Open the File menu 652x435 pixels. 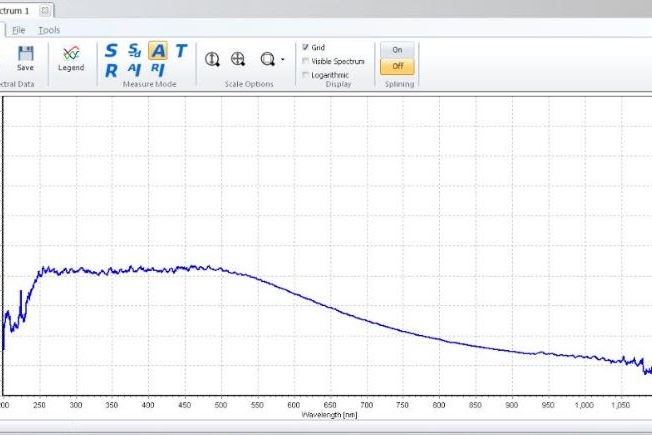point(19,30)
